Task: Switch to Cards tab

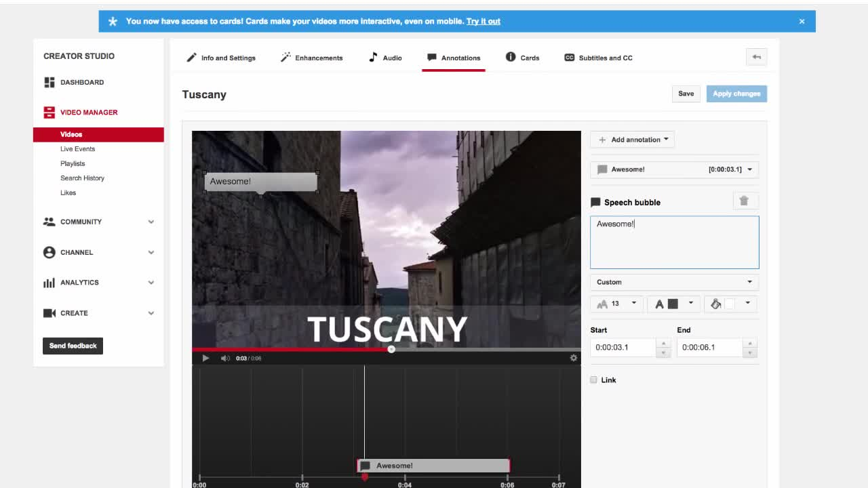Action: click(x=523, y=58)
